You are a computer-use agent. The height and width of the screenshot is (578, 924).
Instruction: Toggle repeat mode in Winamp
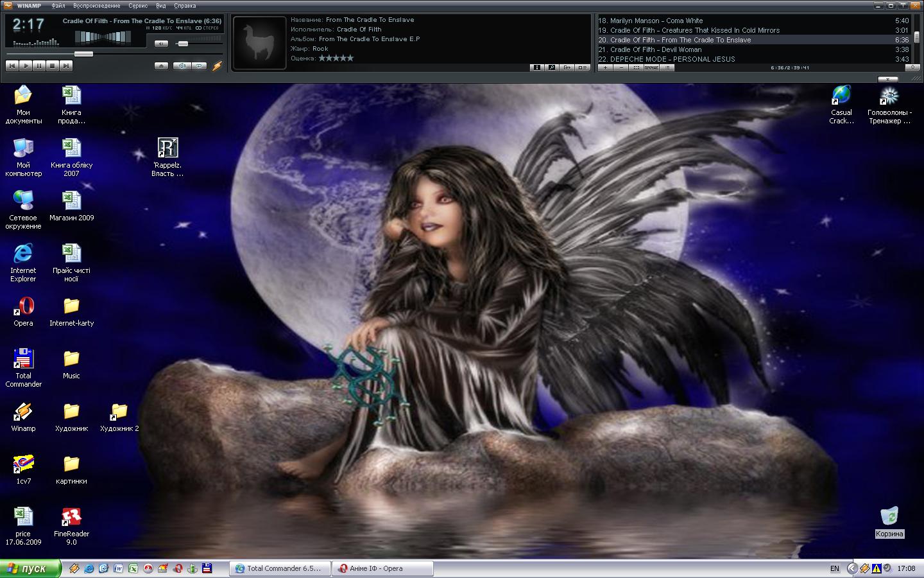pos(200,66)
